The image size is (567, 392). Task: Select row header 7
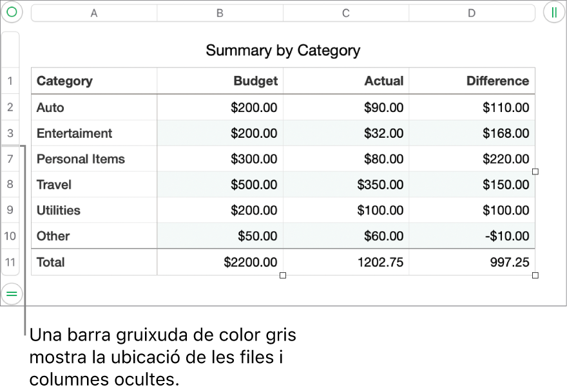tap(10, 159)
